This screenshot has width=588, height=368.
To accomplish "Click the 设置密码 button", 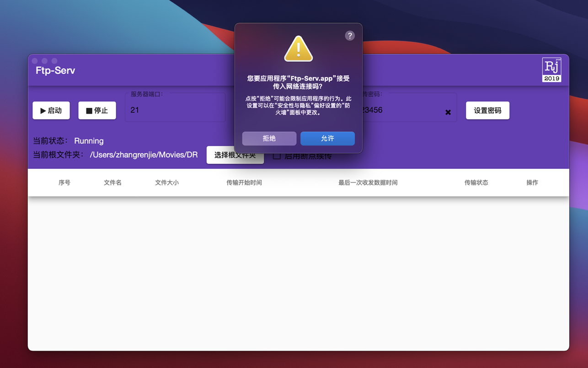I will pos(487,110).
